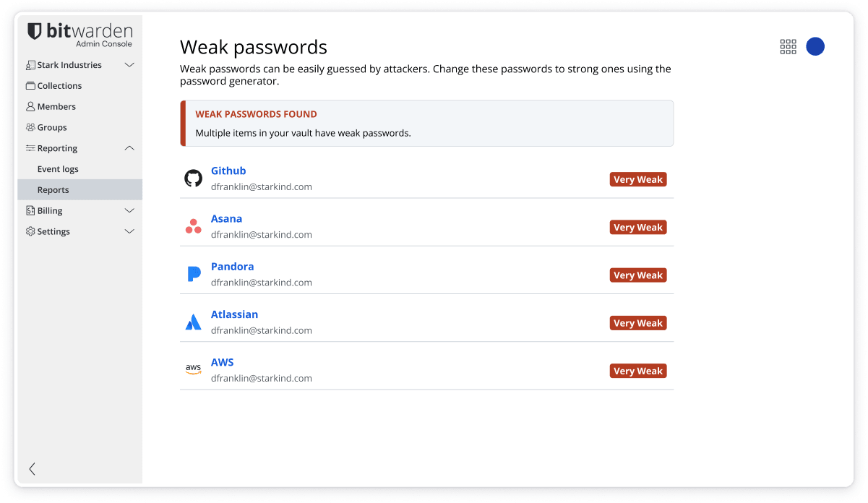
Task: Expand the Stark Industries organization menu
Action: pyautogui.click(x=129, y=64)
